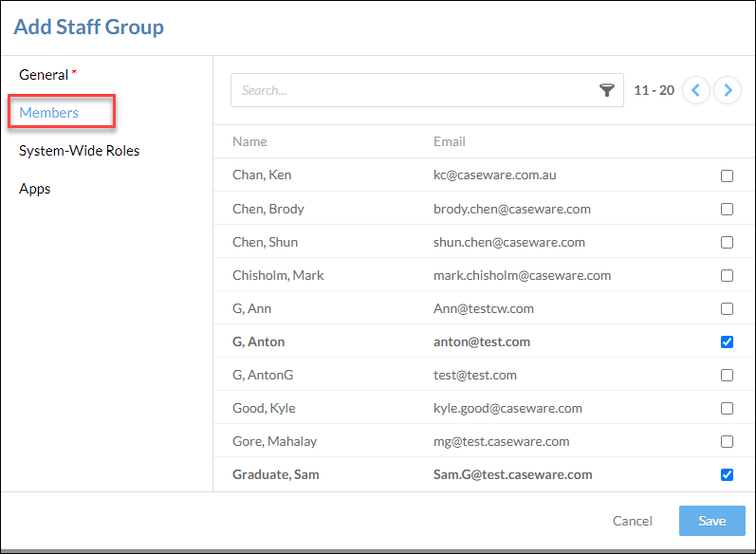Viewport: 756px width, 554px height.
Task: Click the Save button
Action: coord(712,521)
